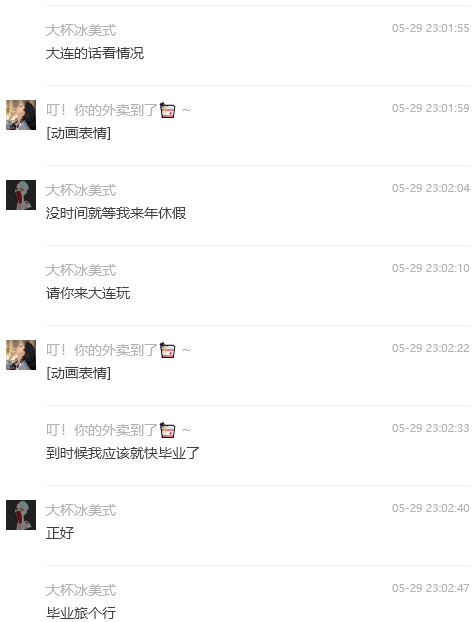Click takeout box emoji in 23:02:33 sender name

tap(167, 430)
